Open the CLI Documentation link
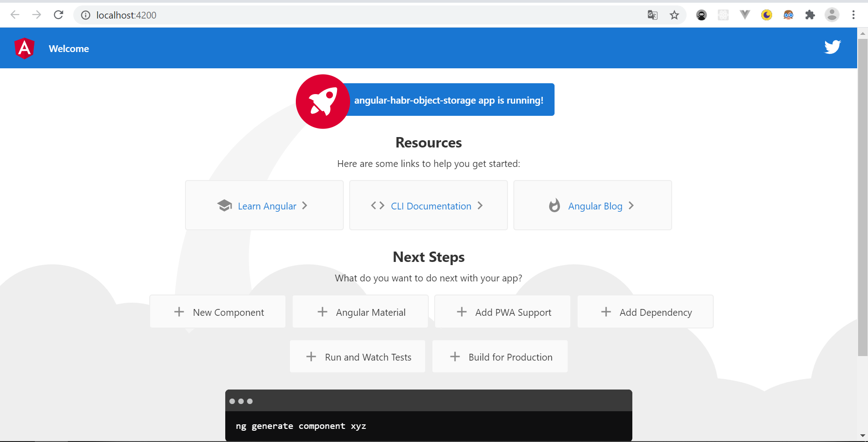The height and width of the screenshot is (442, 868). [428, 205]
